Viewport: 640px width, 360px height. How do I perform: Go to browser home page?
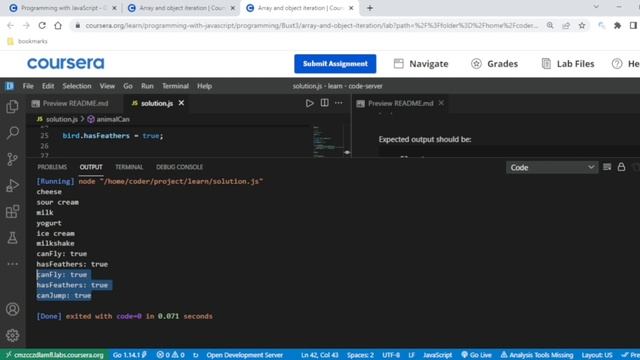58,25
